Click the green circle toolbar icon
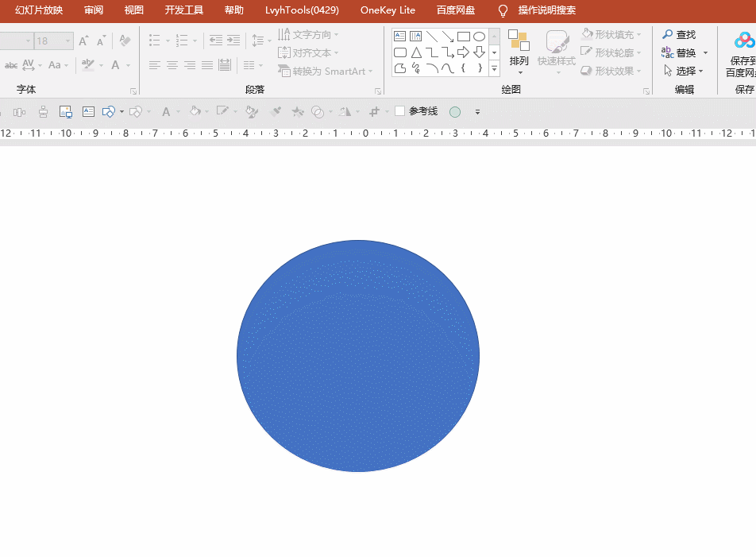756x557 pixels. tap(455, 112)
